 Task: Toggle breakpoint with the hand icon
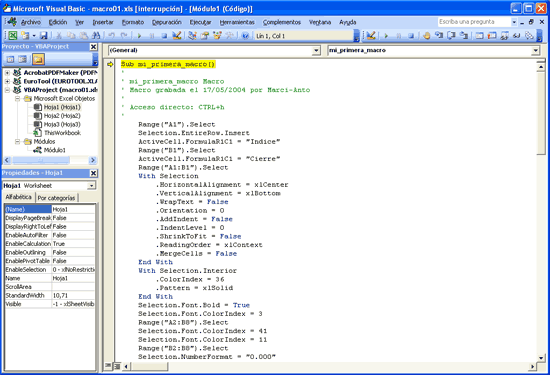tap(426, 35)
